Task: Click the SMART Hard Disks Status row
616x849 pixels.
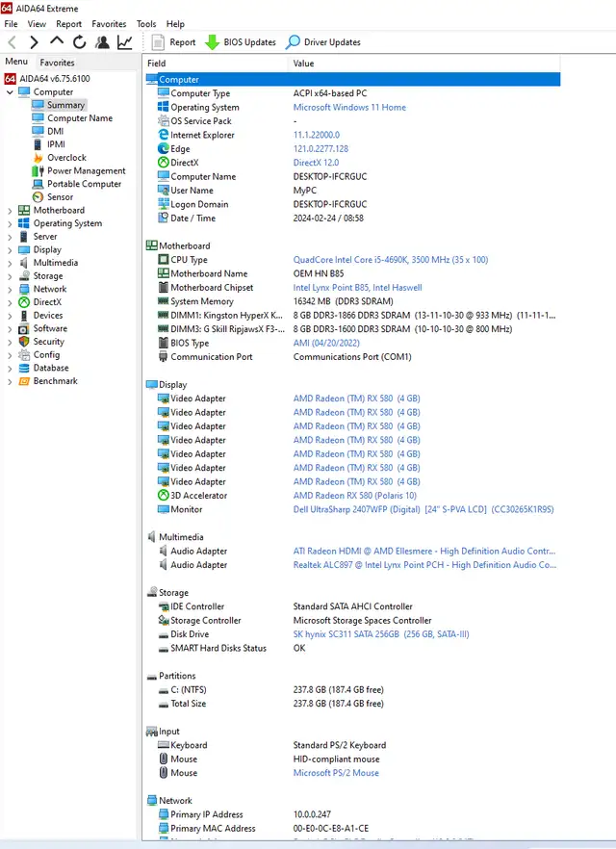Action: (x=352, y=648)
